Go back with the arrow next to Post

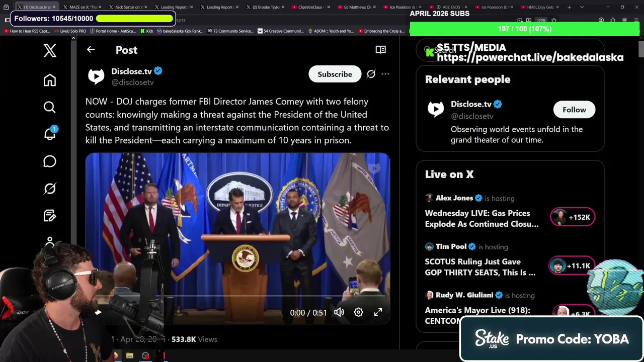click(91, 50)
